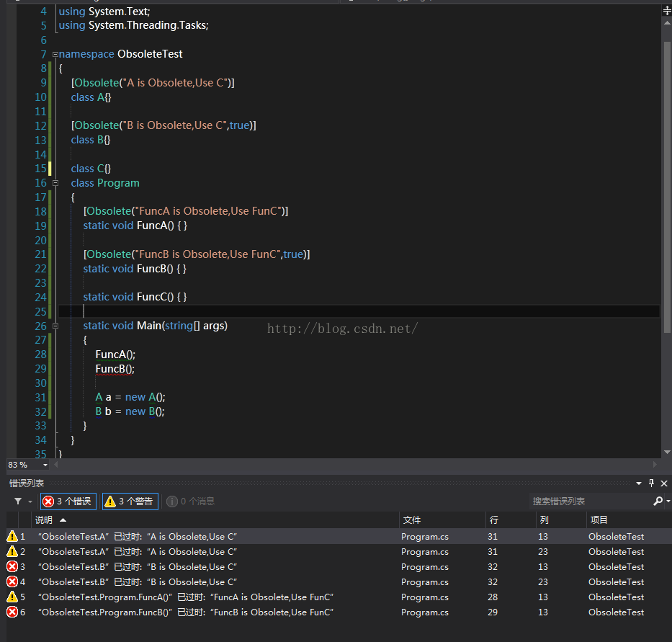Select error row 3 icon for ObsoleteTest.B
Screen dimensions: 672x642
(12, 566)
